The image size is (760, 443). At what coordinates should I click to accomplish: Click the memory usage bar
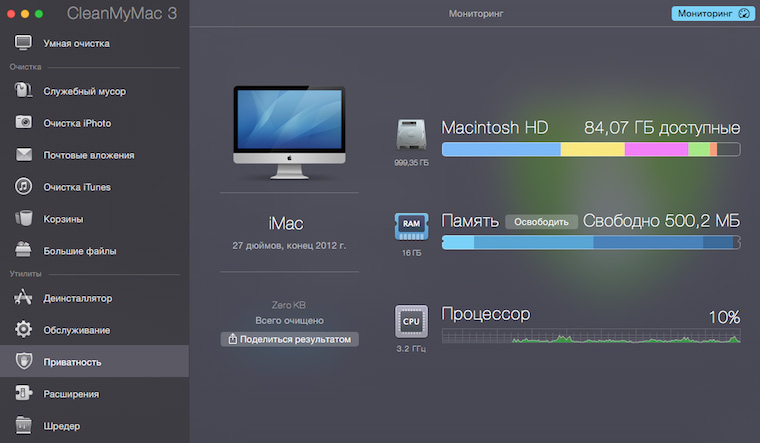tap(591, 242)
